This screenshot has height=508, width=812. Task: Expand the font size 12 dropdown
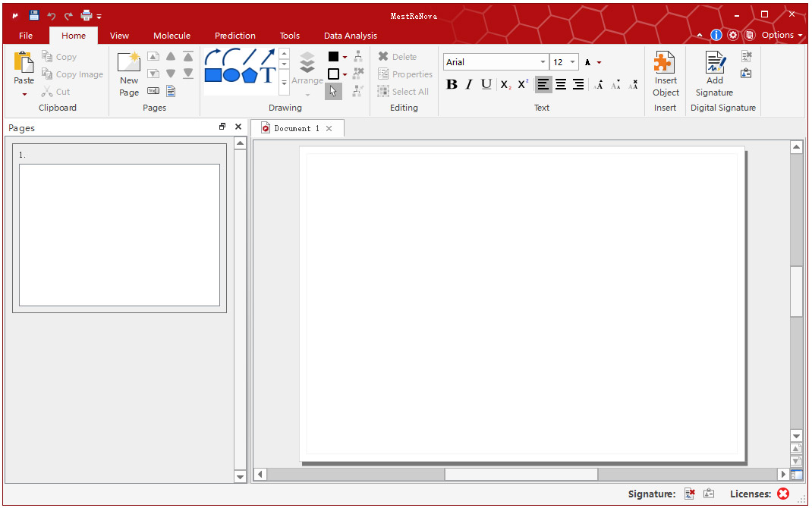pyautogui.click(x=572, y=62)
